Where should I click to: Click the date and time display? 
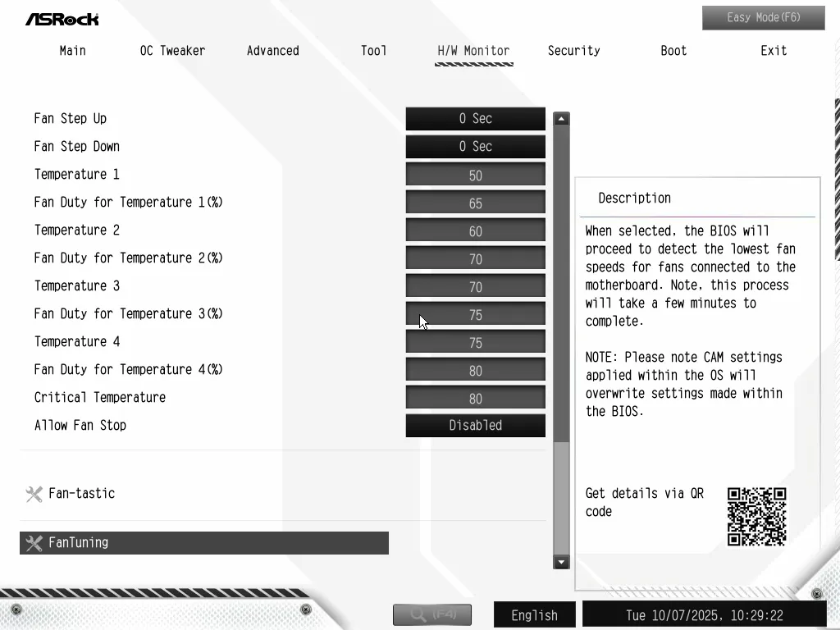pos(704,615)
